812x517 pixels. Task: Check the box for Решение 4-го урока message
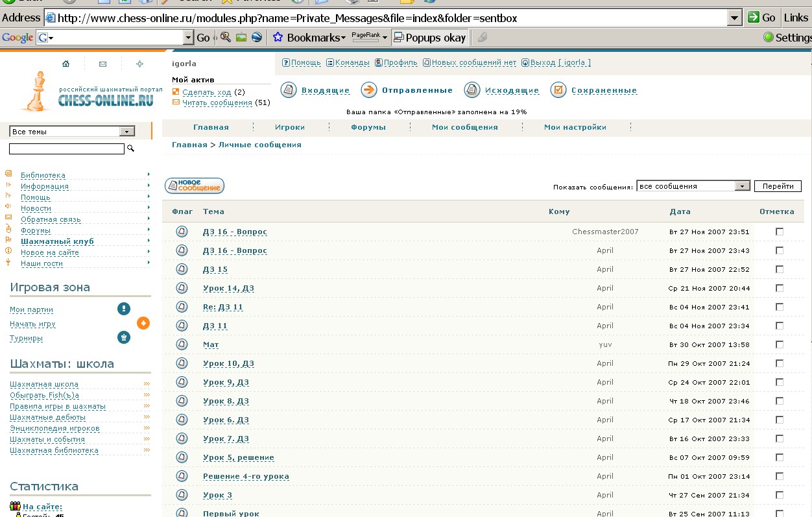tap(780, 476)
